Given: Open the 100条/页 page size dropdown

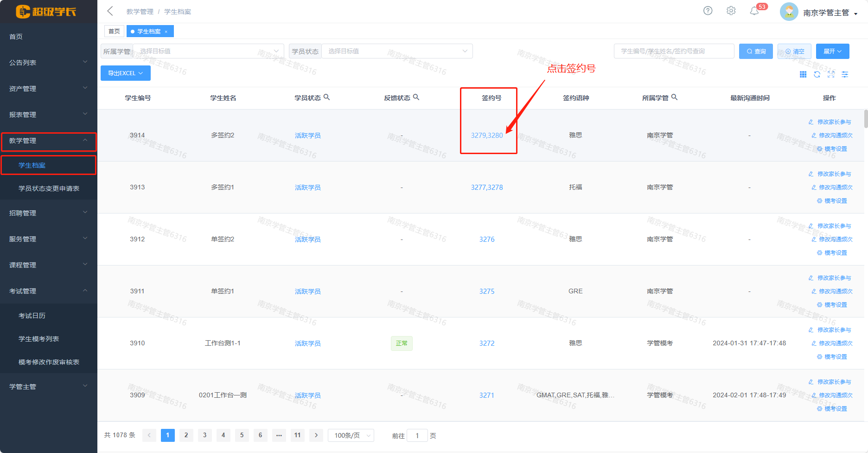Looking at the screenshot, I should click(x=351, y=435).
